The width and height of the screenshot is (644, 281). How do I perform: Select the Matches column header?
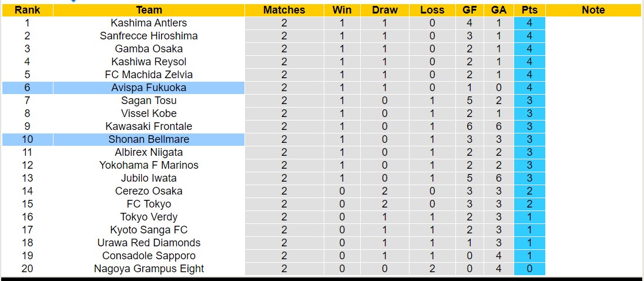click(x=284, y=10)
